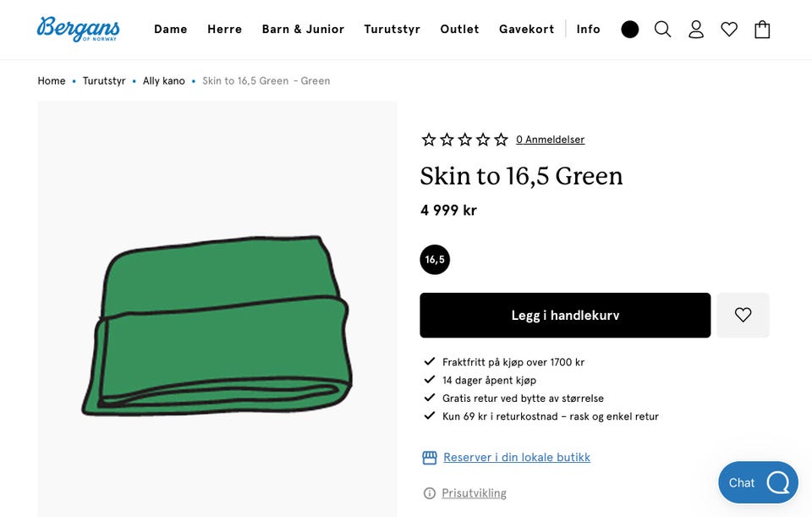This screenshot has height=517, width=812.
Task: Open the search magnifier icon
Action: click(663, 30)
